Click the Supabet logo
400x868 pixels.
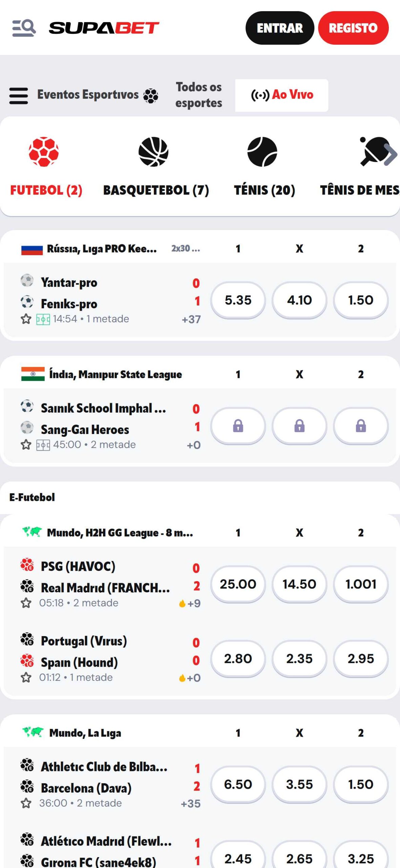pyautogui.click(x=104, y=28)
